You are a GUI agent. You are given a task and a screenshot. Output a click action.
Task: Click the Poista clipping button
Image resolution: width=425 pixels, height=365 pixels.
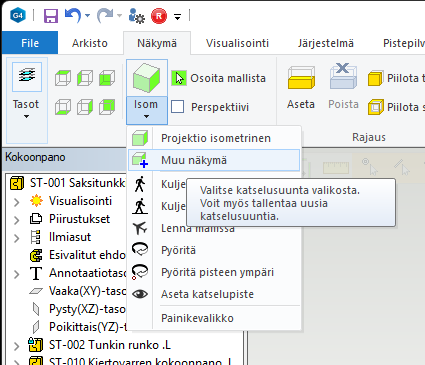343,87
